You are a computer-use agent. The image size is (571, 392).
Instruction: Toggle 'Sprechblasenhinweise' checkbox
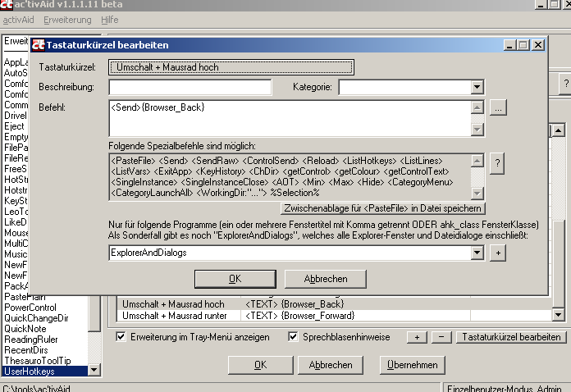[x=294, y=336]
